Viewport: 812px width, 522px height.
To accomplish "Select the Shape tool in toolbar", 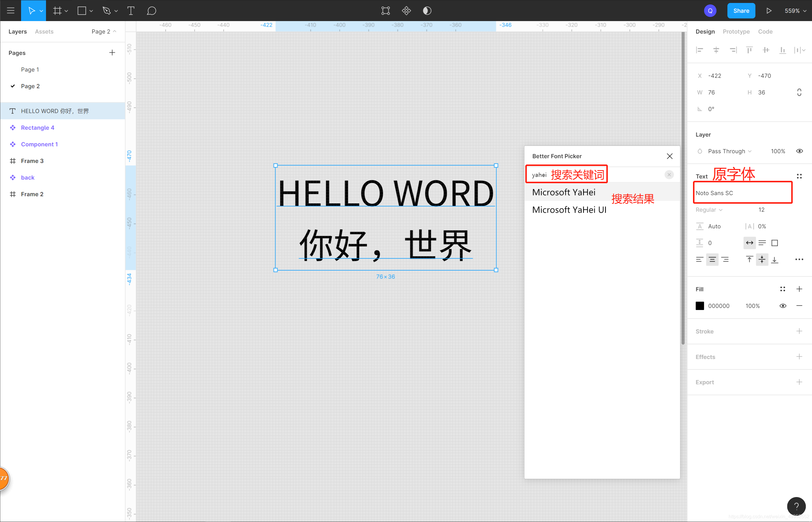I will [x=83, y=10].
